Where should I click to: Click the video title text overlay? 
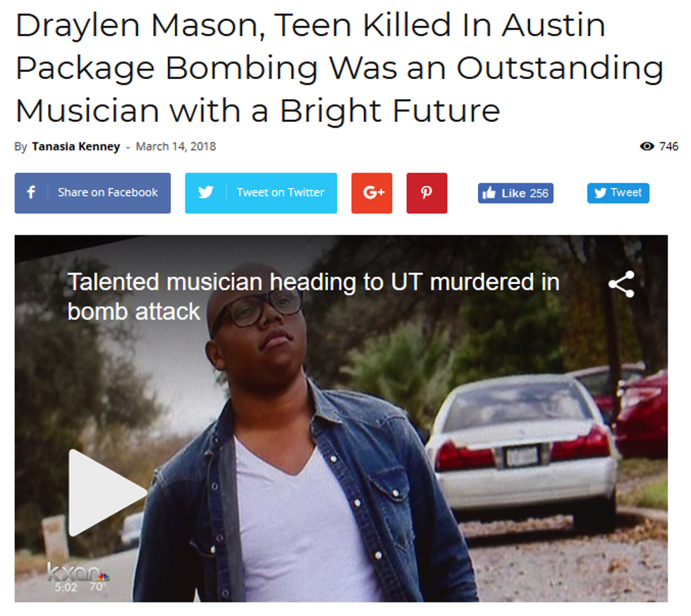click(x=313, y=297)
